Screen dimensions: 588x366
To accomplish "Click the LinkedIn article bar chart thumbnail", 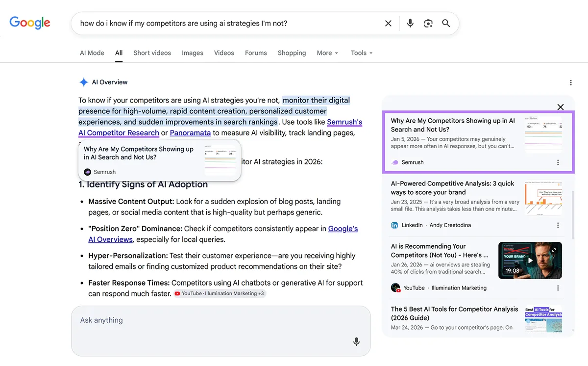I will pyautogui.click(x=543, y=197).
